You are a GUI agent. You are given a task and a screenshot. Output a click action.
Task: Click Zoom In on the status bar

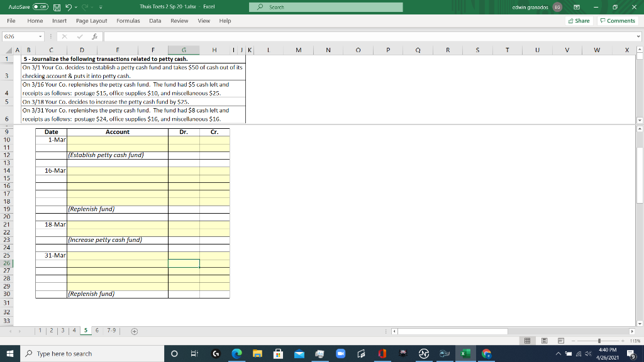pos(623,341)
